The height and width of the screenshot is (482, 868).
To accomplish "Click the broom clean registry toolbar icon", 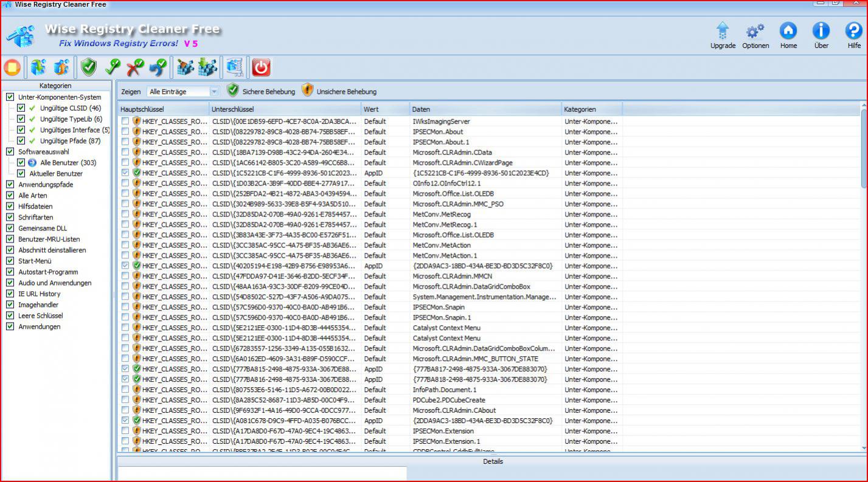I will tap(185, 67).
